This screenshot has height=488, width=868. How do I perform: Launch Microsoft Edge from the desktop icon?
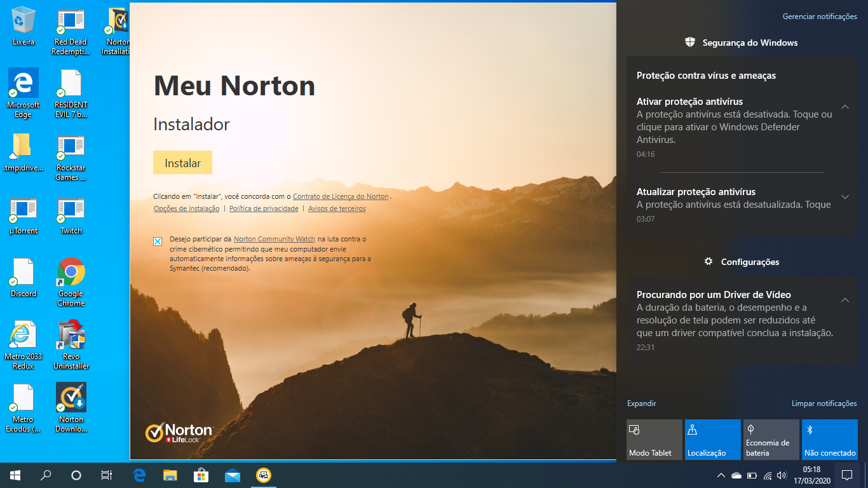pos(24,94)
